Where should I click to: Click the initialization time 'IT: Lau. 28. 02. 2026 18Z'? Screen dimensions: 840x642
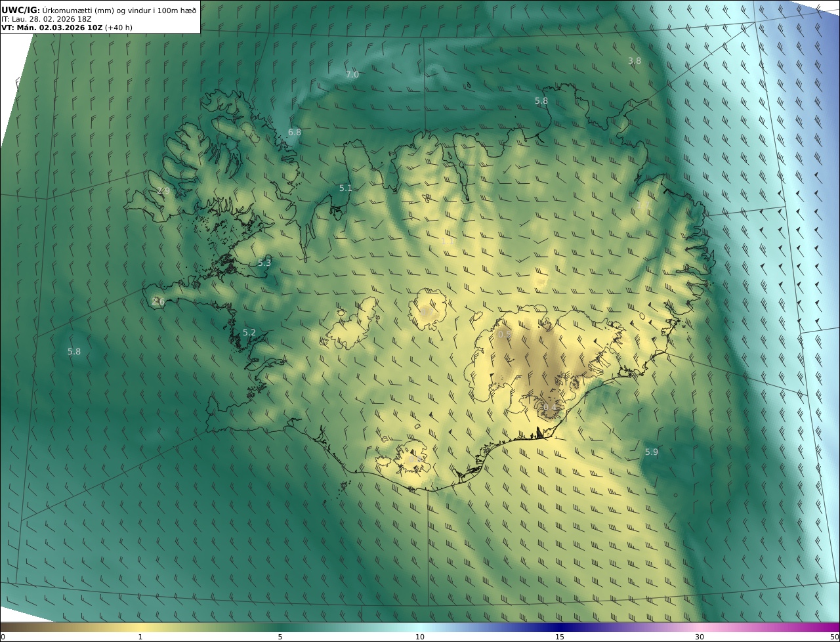tap(46, 19)
